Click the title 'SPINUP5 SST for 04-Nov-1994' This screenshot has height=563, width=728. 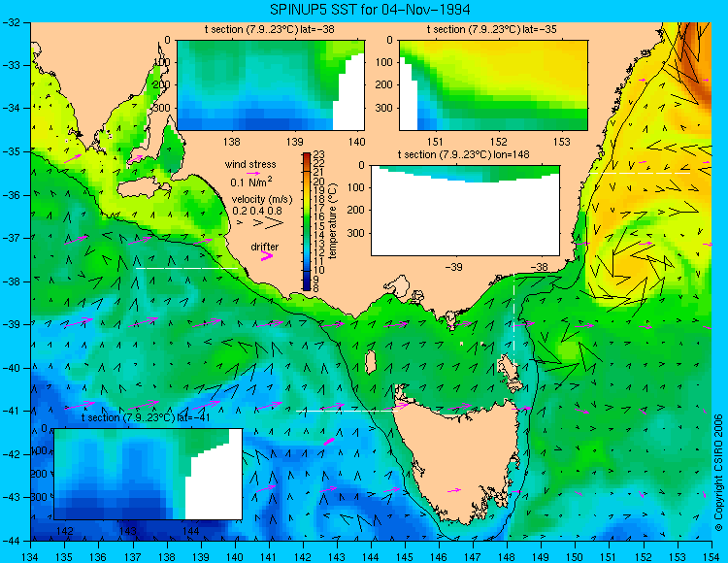[370, 10]
